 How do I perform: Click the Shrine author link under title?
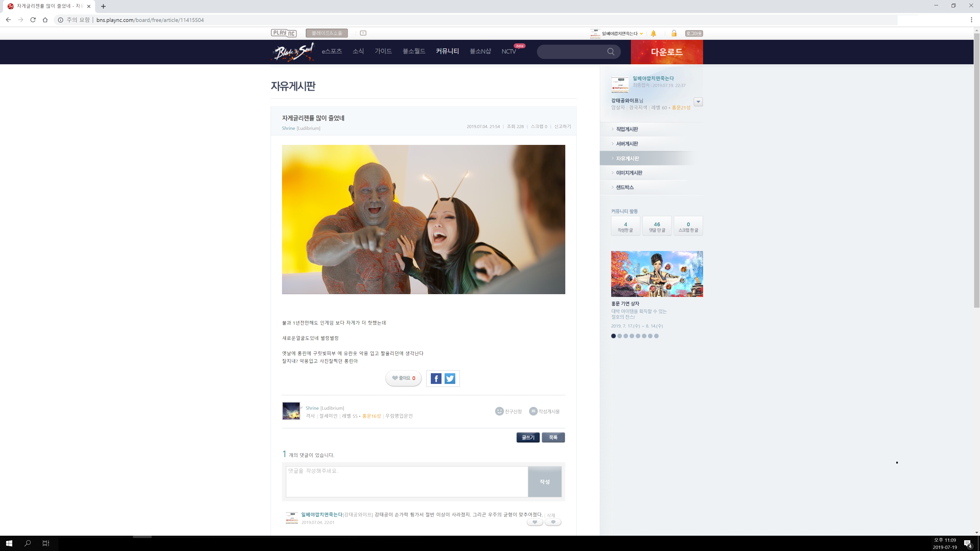pos(288,128)
